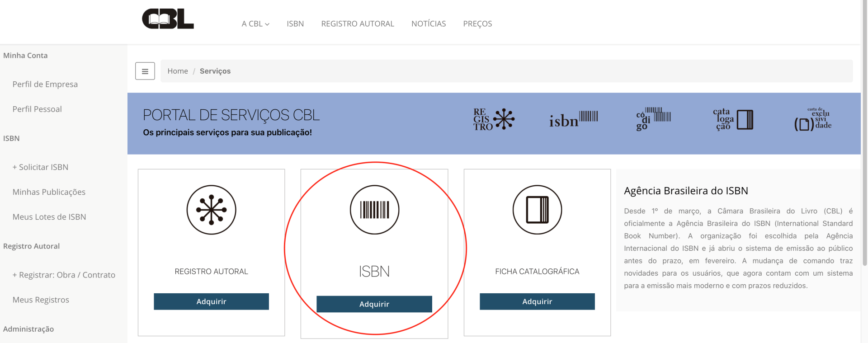The width and height of the screenshot is (868, 343).
Task: Click the PORTAL DE SERVIÇOS CBL banner title
Action: click(231, 115)
